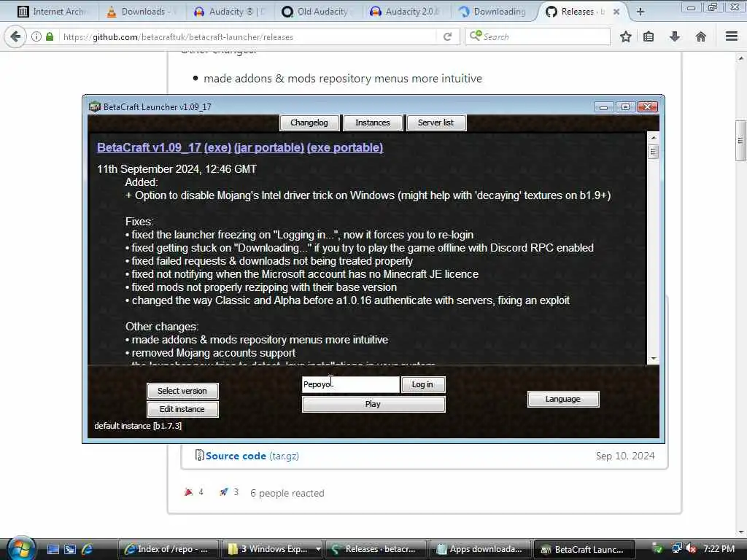Click the 7:22 PM clock

(x=719, y=548)
